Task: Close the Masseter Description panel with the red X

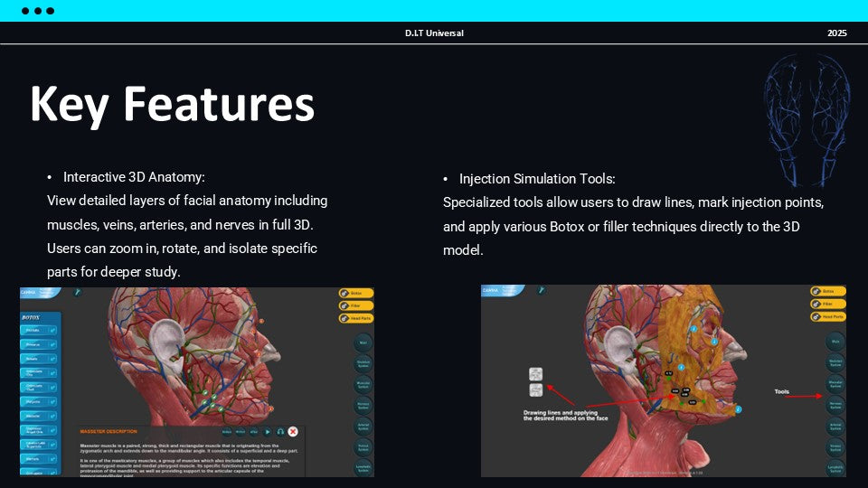Action: pyautogui.click(x=293, y=432)
